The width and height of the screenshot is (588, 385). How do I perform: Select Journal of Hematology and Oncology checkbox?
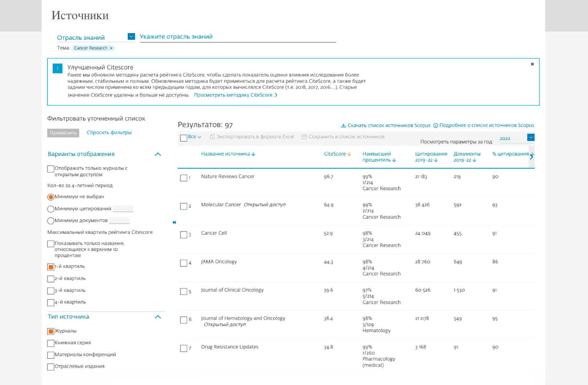(x=184, y=320)
